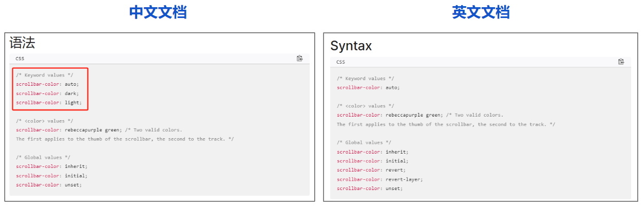This screenshot has height=208, width=644.
Task: Click the scrollbar-color: revert-layer; line
Action: pyautogui.click(x=380, y=179)
